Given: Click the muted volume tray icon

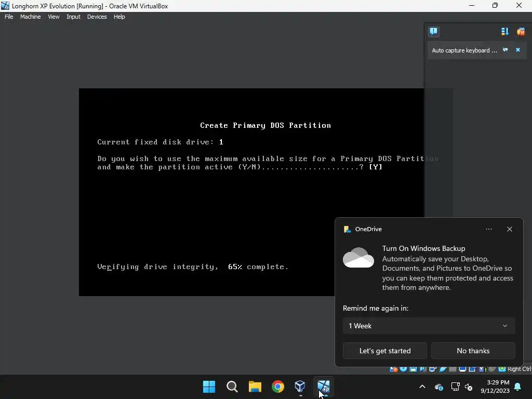Looking at the screenshot, I should coord(469,387).
